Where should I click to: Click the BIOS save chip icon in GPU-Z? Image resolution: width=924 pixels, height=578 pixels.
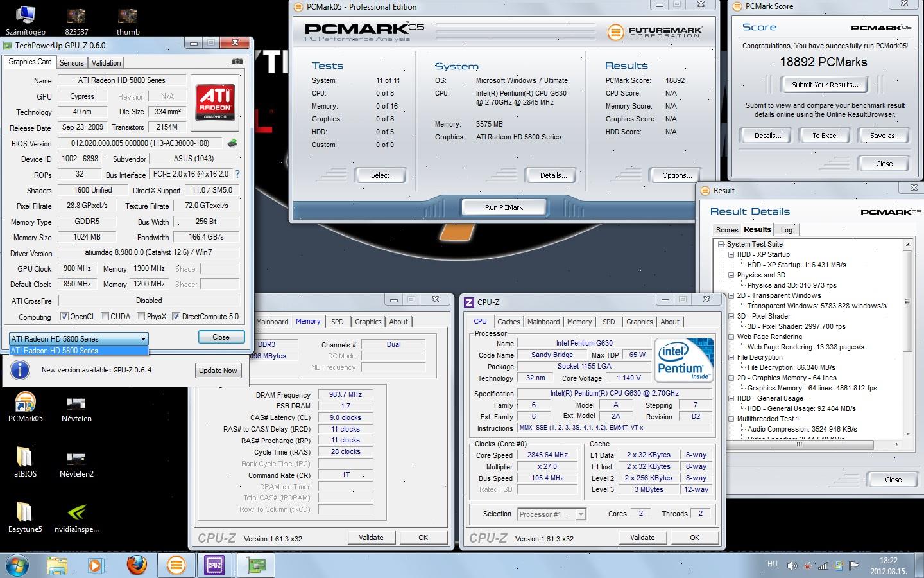(x=232, y=143)
